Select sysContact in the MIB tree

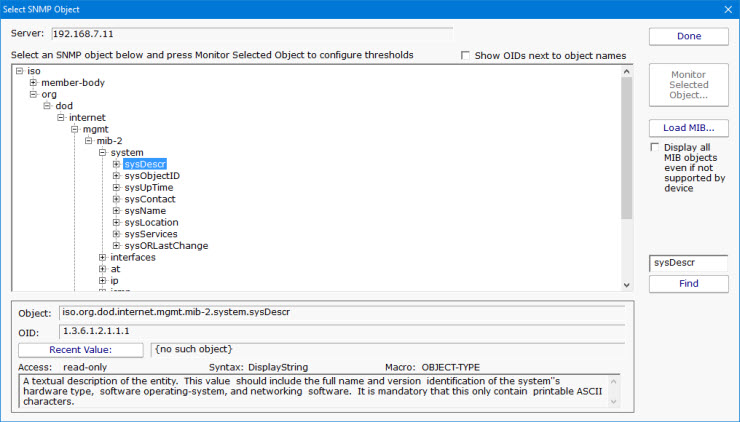150,199
